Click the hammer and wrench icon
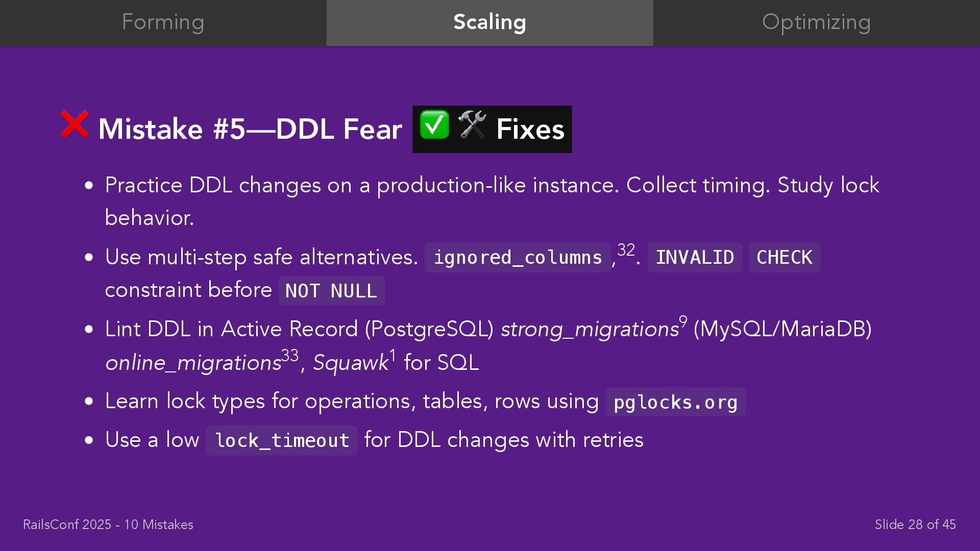980x551 pixels. 472,124
